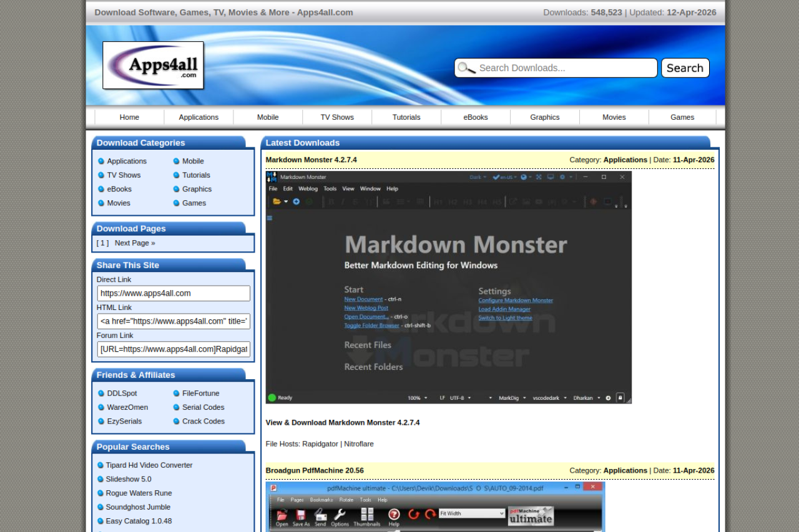Click the bullet icon beside sidebar Tutorials
The width and height of the screenshot is (799, 532).
(x=177, y=175)
